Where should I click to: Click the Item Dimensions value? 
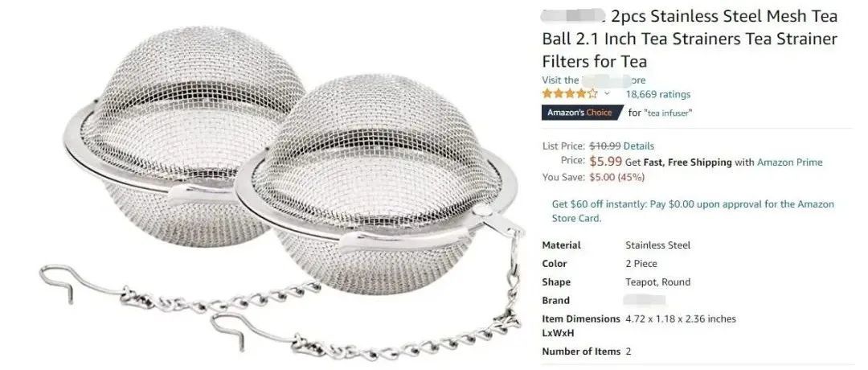[681, 319]
